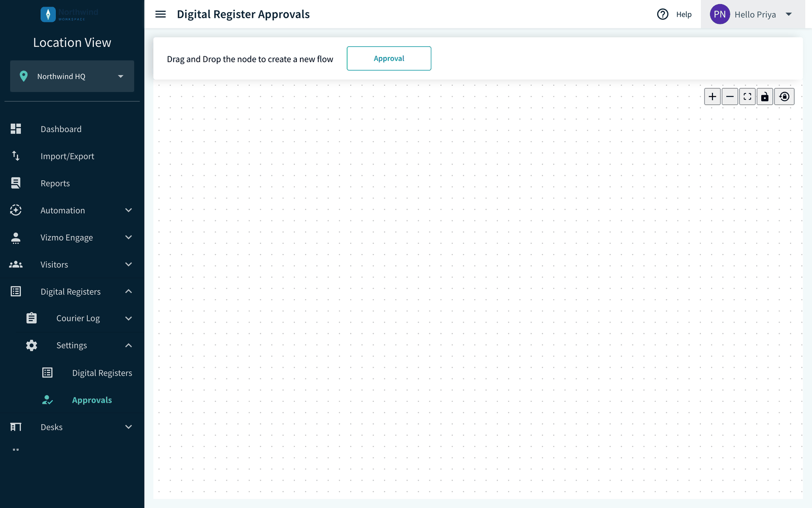Click the Dashboard grid icon

pyautogui.click(x=16, y=129)
